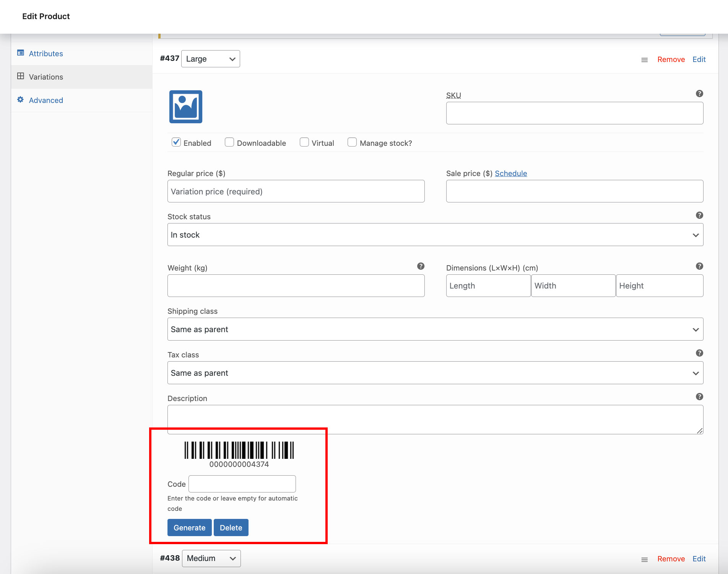728x574 pixels.
Task: Click the Tax class help icon
Action: (x=699, y=353)
